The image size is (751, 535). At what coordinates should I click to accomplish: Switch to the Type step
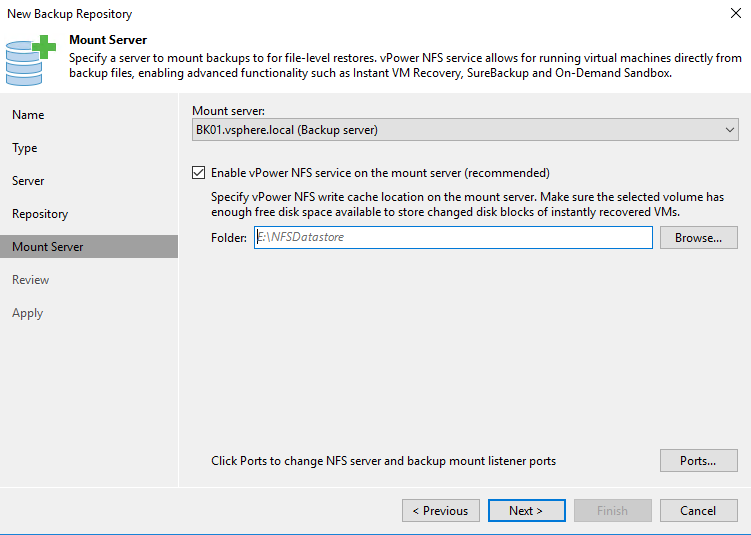(25, 148)
